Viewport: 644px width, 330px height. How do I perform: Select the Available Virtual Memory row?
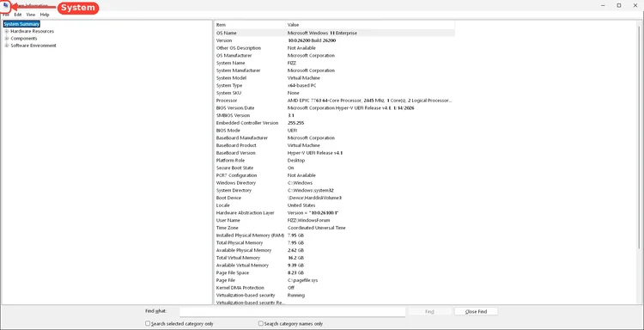(335, 265)
